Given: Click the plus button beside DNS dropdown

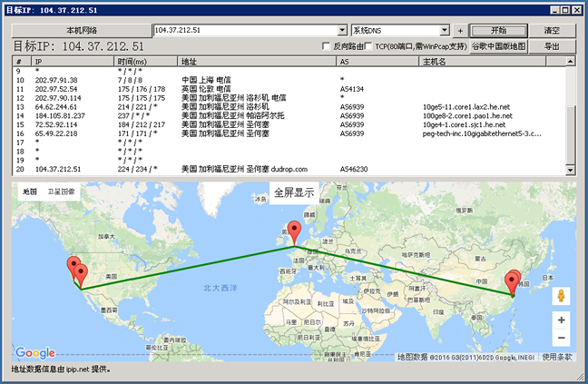Looking at the screenshot, I should tap(460, 30).
